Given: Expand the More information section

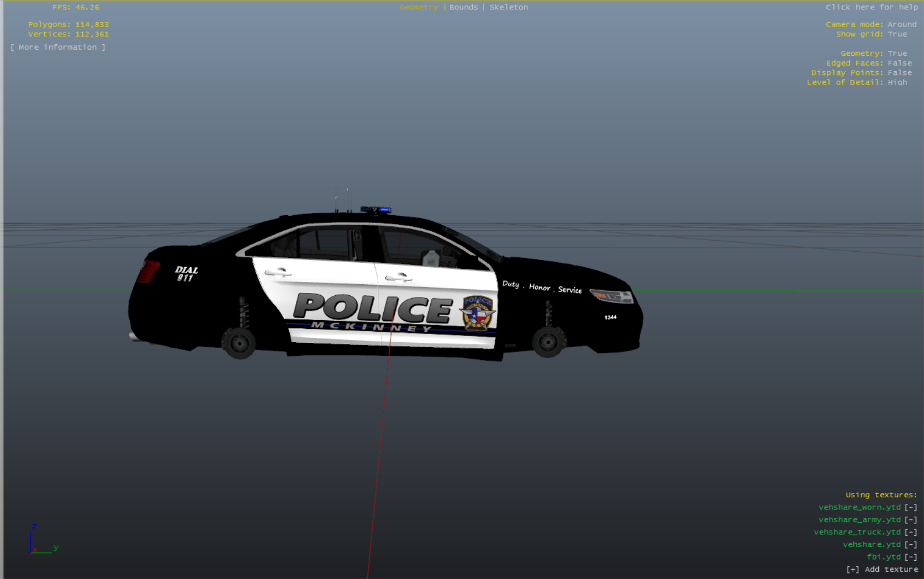Looking at the screenshot, I should click(58, 47).
